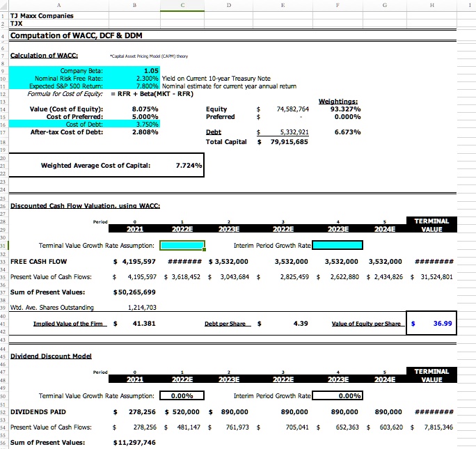476x449 pixels.
Task: Select the Company Beta value 1.05
Action: [151, 71]
